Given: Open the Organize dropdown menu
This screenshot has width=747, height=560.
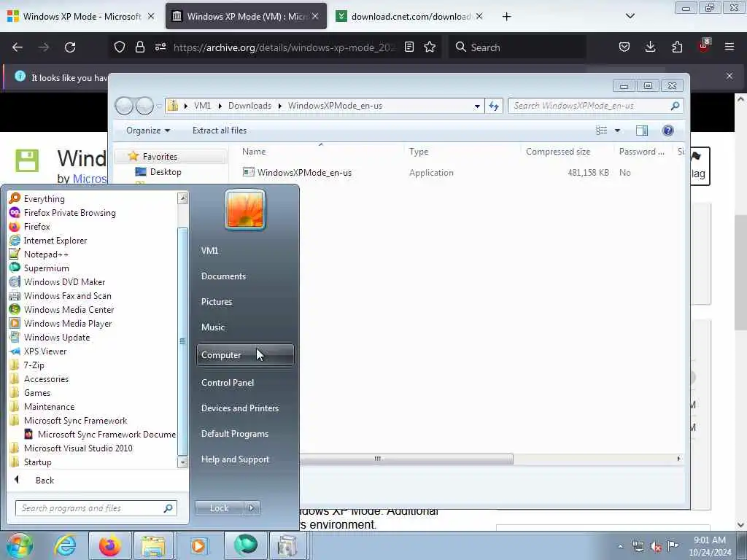Looking at the screenshot, I should pyautogui.click(x=147, y=131).
